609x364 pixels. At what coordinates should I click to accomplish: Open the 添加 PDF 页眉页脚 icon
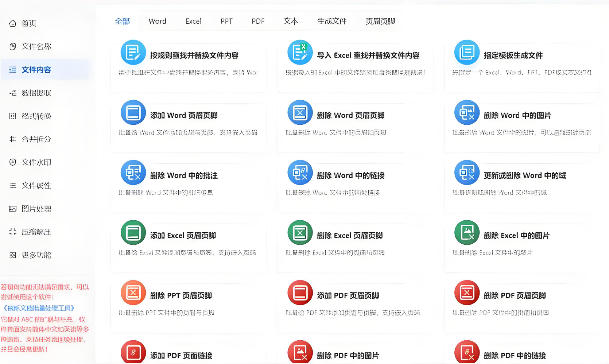tap(300, 293)
